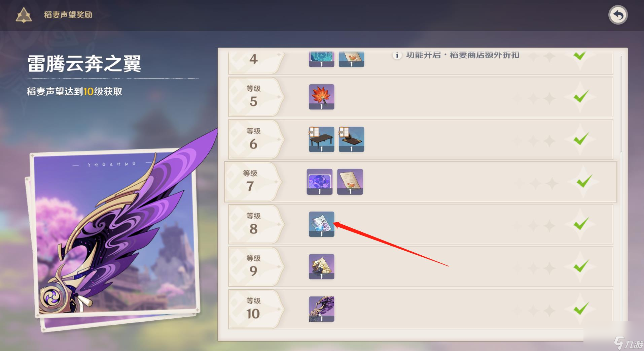644x351 pixels.
Task: Click the Inazuma reputation emblem in header
Action: (x=24, y=15)
